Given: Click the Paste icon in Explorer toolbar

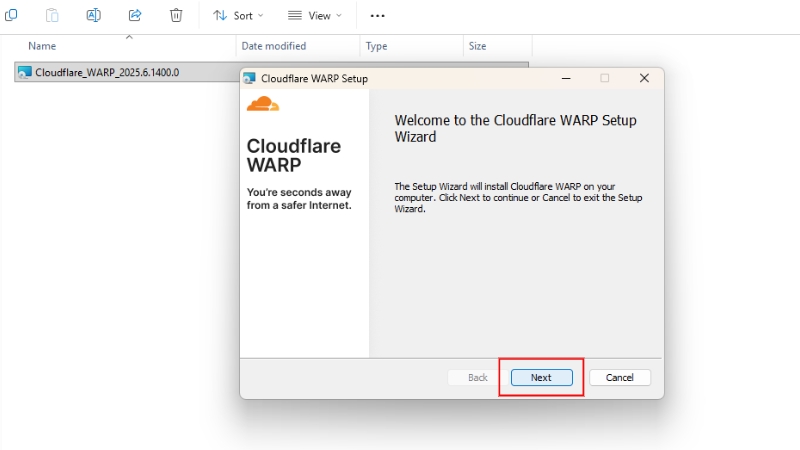Looking at the screenshot, I should coord(52,15).
